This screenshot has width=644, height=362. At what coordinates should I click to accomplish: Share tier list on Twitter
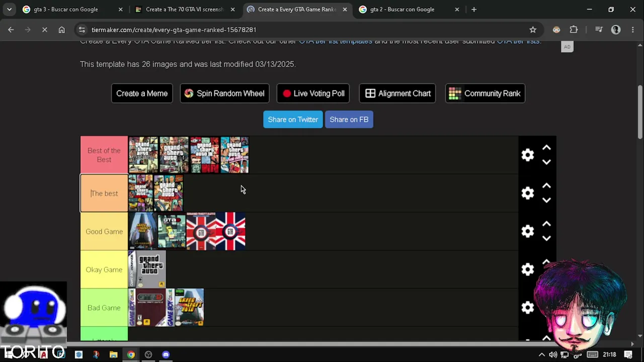[293, 119]
